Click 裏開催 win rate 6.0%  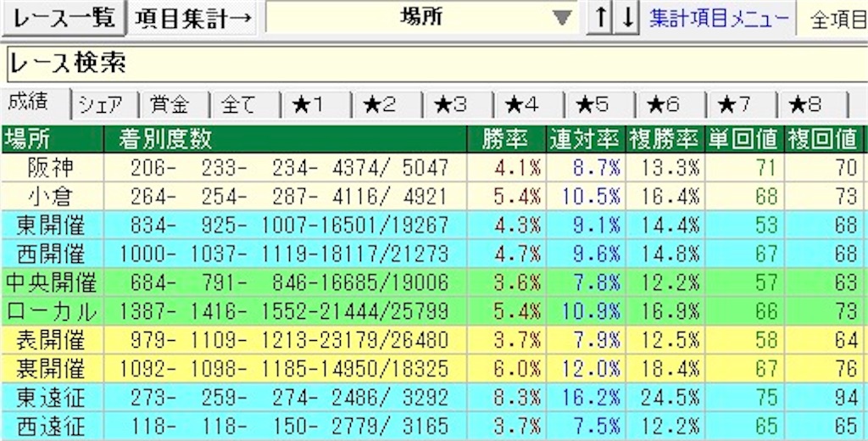[x=520, y=369]
